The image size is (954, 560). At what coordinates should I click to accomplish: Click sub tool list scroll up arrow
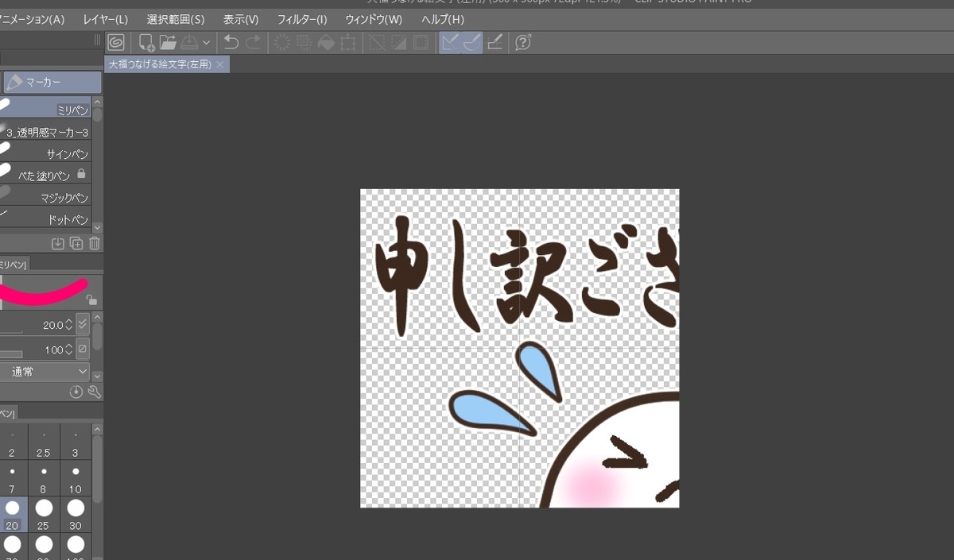[x=98, y=102]
